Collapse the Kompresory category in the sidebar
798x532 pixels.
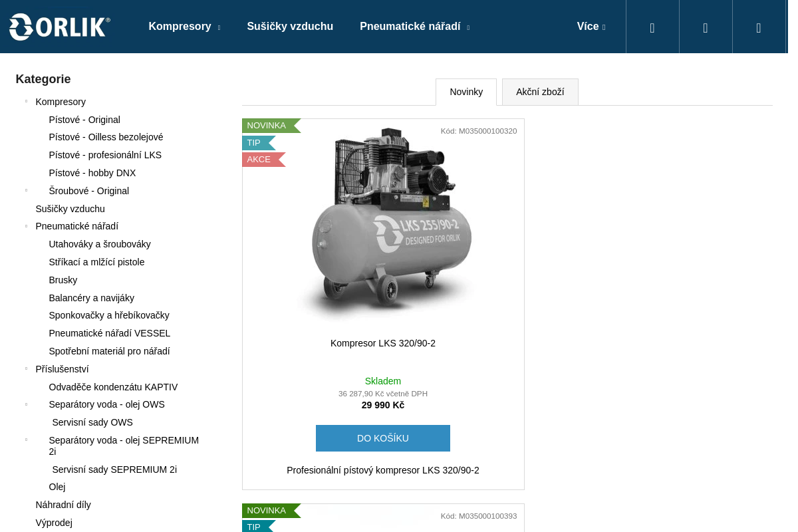coord(26,102)
